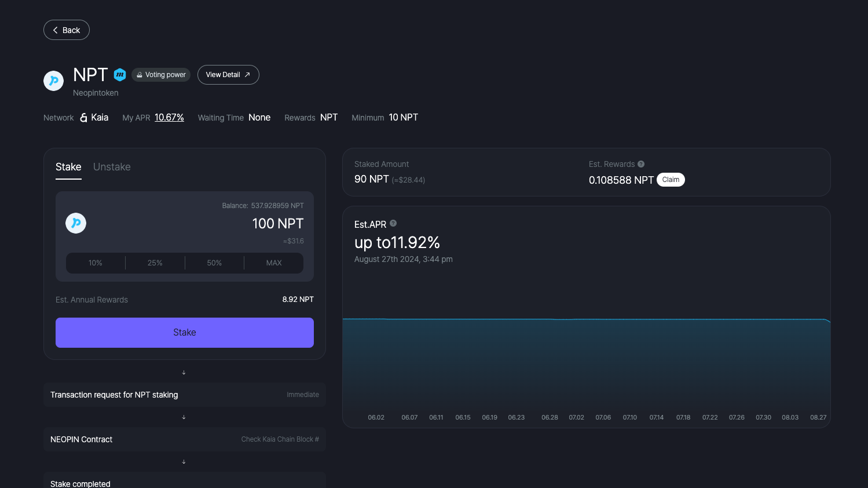Go back using the Back button

coord(67,30)
